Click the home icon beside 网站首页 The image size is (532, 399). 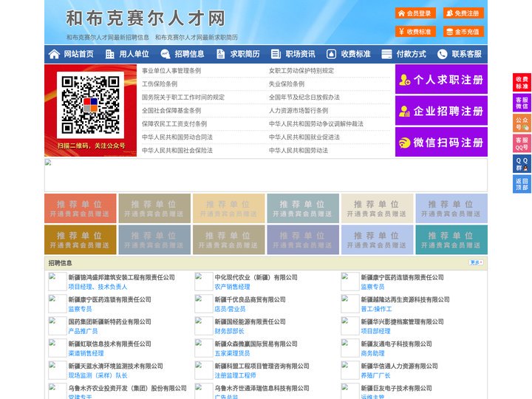(x=54, y=54)
